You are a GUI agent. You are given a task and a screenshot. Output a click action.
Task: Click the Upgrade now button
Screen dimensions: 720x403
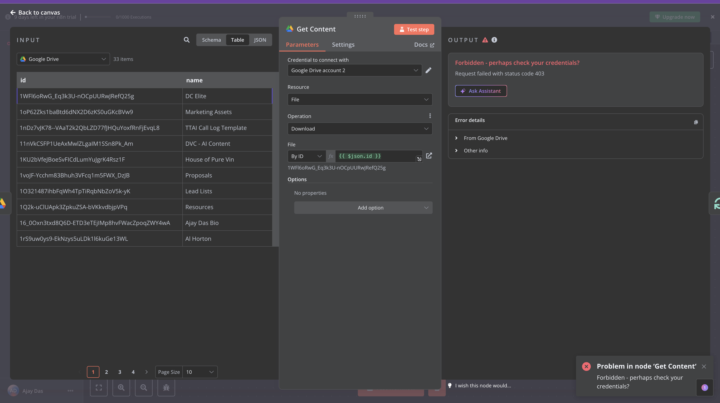[x=675, y=17]
